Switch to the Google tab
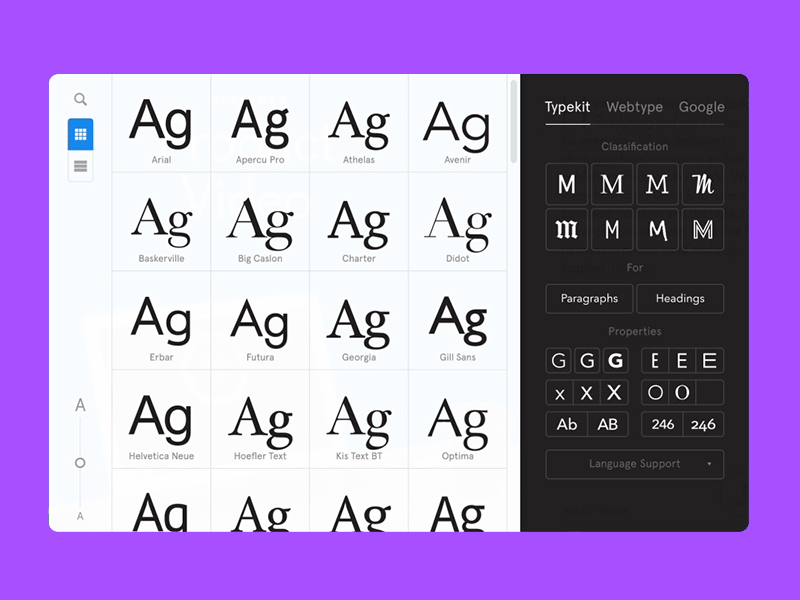The width and height of the screenshot is (800, 600). point(701,107)
